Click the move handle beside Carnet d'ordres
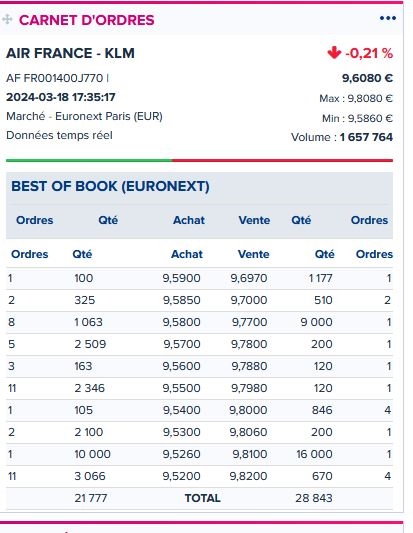This screenshot has height=533, width=413. tap(7, 19)
